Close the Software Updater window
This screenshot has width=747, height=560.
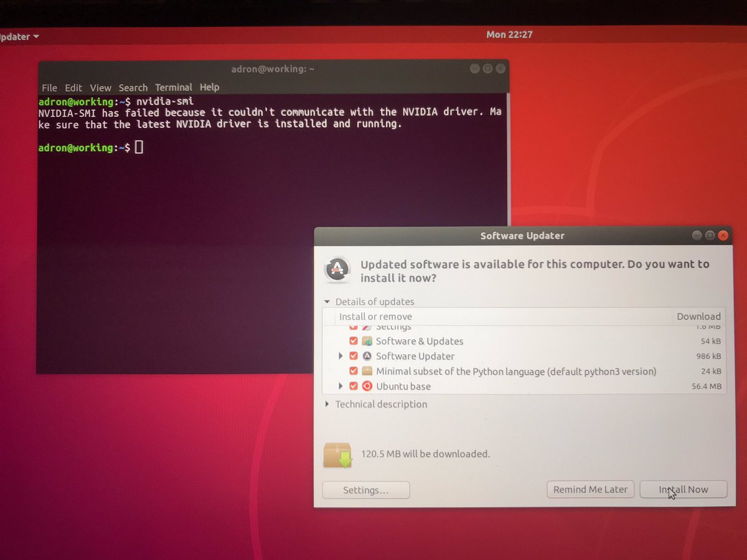coord(723,235)
